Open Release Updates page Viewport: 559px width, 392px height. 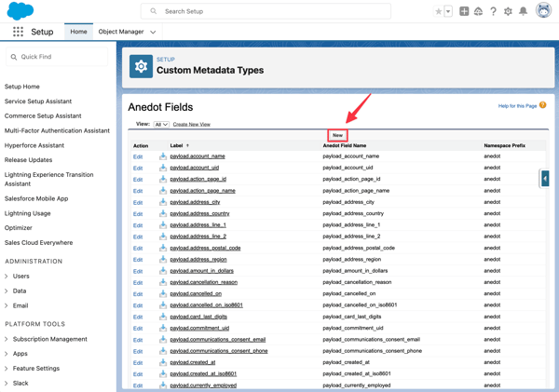(x=29, y=159)
